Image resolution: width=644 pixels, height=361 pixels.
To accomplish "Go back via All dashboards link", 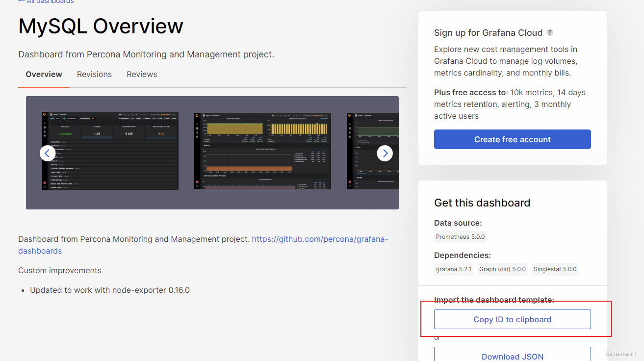I will coord(46,2).
